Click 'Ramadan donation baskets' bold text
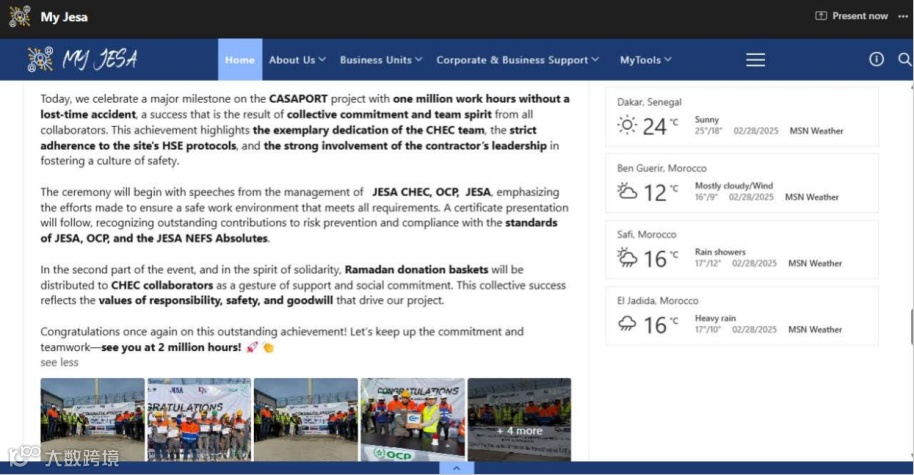914x475 pixels. tap(416, 269)
